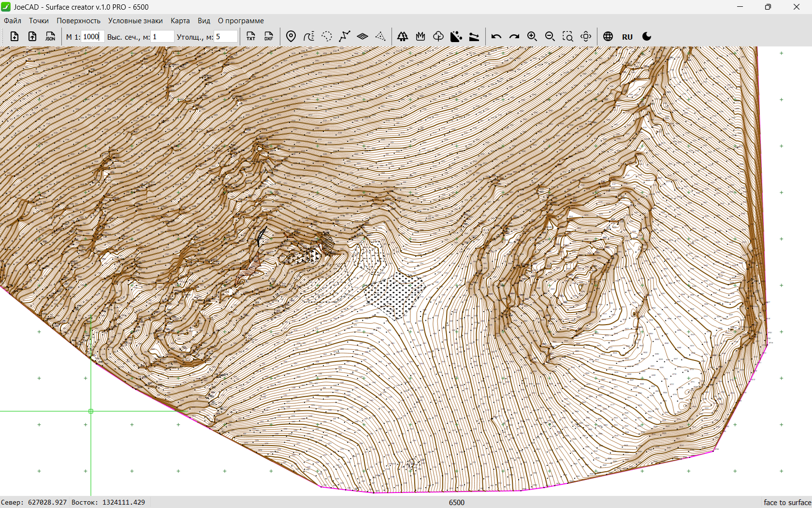Switch language using the RU button
Screen dimensions: 812x508
pyautogui.click(x=627, y=37)
